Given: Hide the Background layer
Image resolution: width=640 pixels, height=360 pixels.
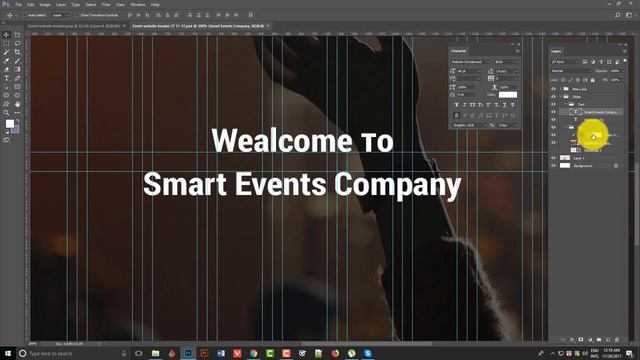Looking at the screenshot, I should [553, 166].
